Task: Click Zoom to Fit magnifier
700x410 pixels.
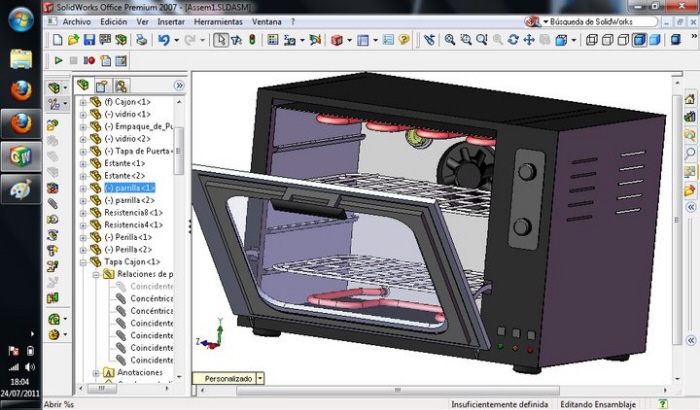Action: (450, 40)
